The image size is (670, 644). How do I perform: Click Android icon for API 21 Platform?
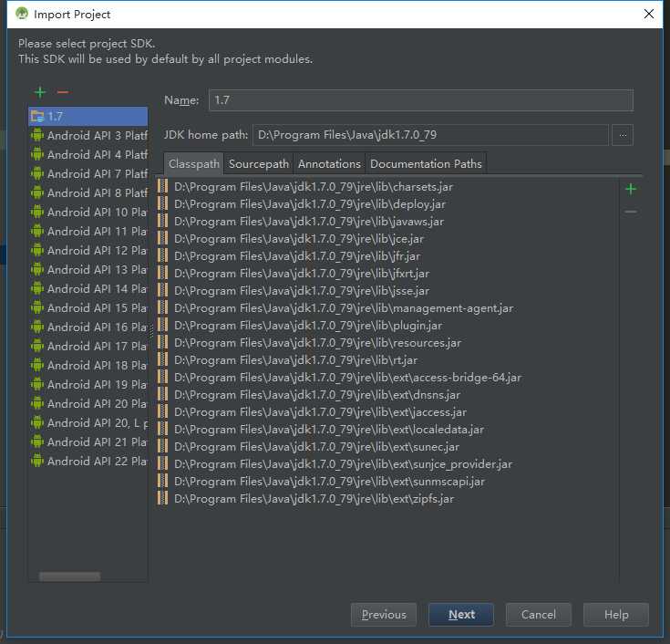[x=37, y=441]
